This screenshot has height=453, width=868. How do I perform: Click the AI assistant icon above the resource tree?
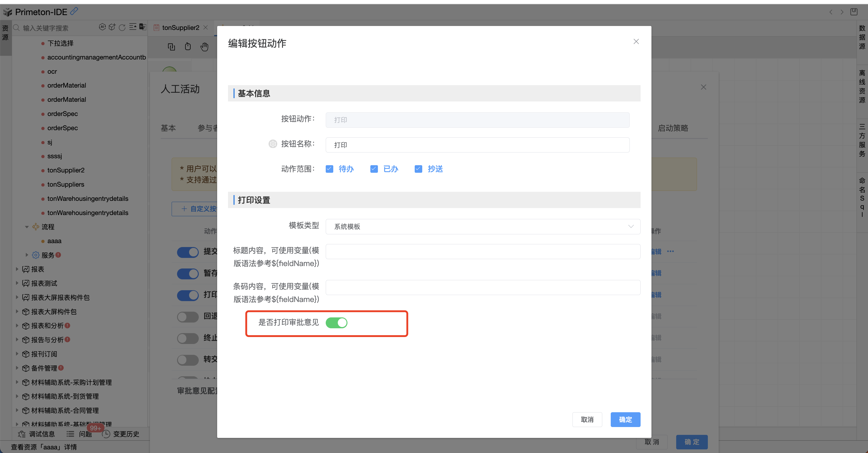[103, 27]
